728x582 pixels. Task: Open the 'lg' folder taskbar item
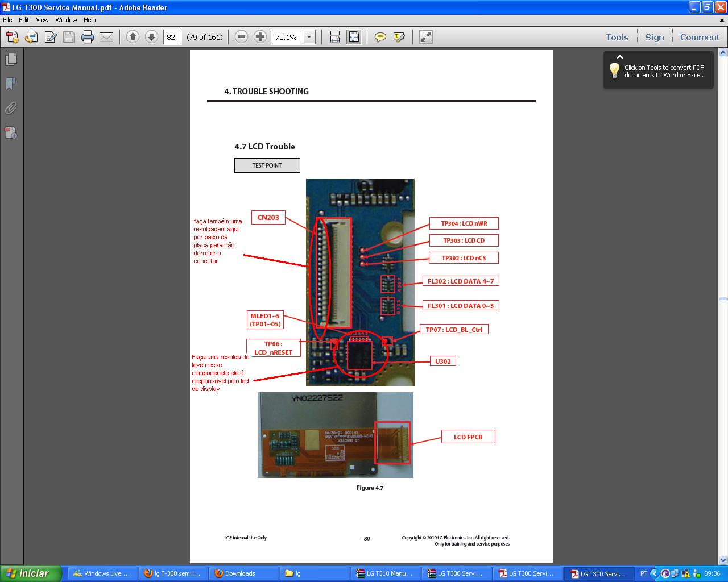pos(314,573)
